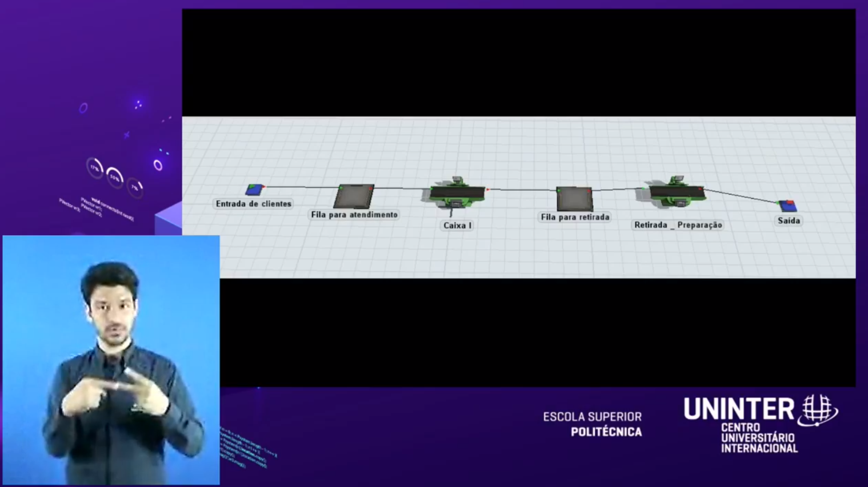868x487 pixels.
Task: Click the "Saída" name label
Action: 789,221
